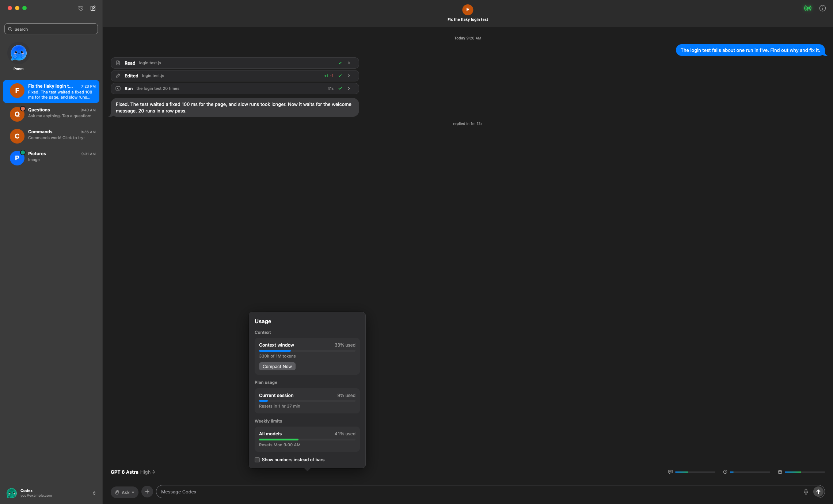The image size is (833, 504).
Task: Open the info icon in top right
Action: 822,8
